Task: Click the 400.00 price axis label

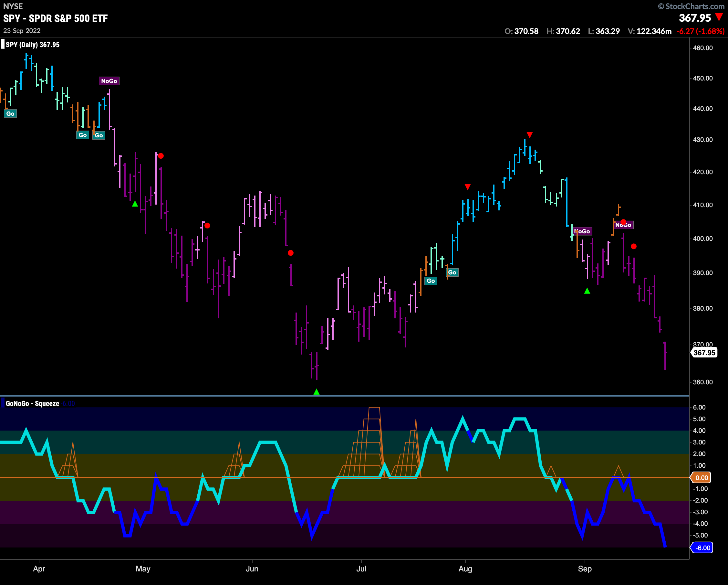Action: [703, 238]
